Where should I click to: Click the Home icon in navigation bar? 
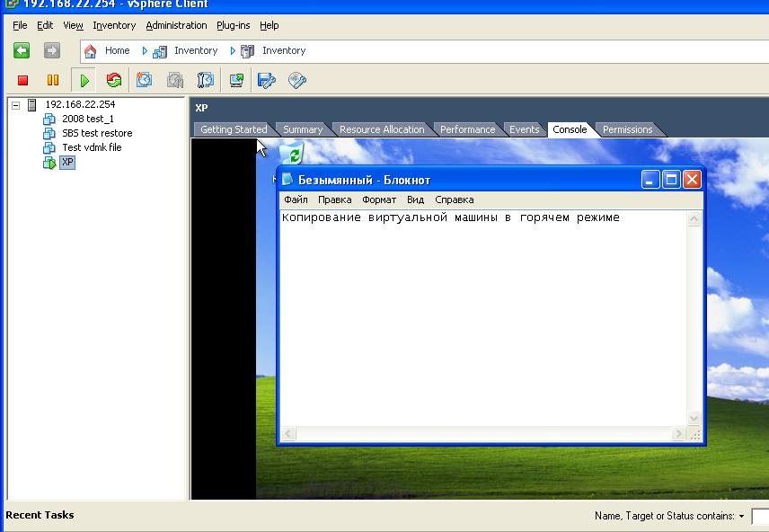pyautogui.click(x=90, y=51)
